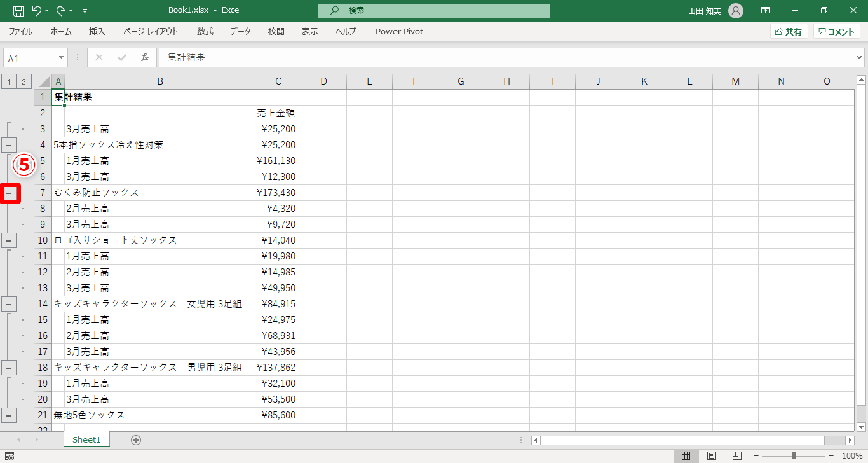This screenshot has width=868, height=463.
Task: Open the ファイル tab
Action: point(20,31)
